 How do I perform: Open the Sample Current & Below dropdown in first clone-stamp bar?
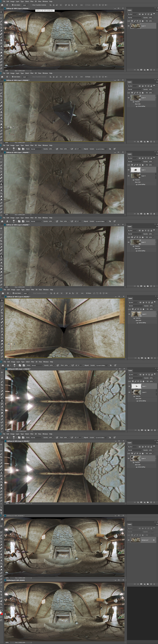point(101,149)
